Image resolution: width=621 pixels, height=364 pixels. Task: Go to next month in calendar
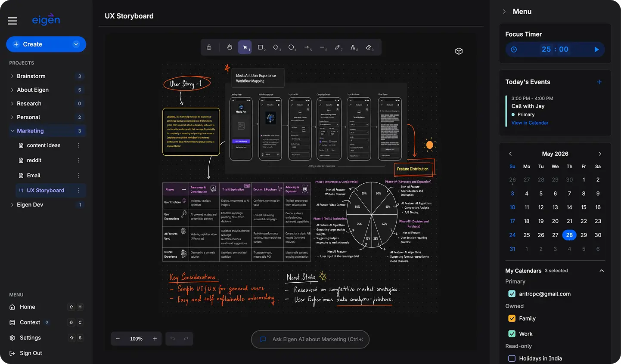point(599,154)
